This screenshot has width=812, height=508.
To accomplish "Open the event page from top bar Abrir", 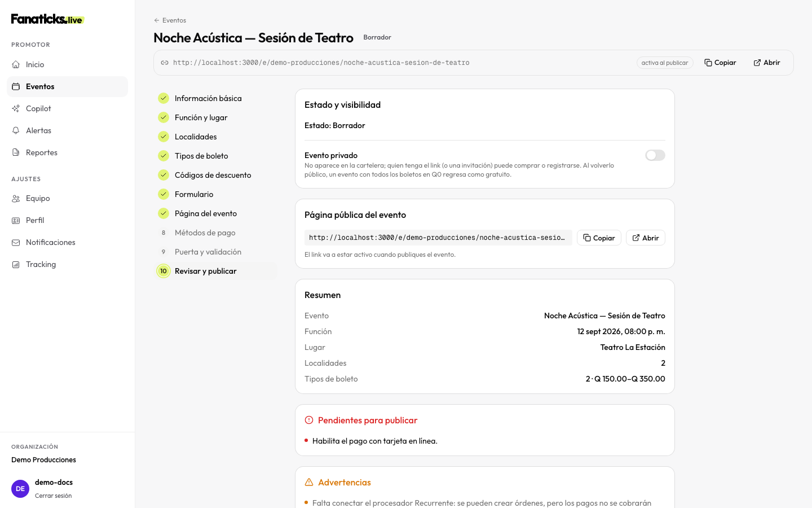I will click(x=767, y=63).
